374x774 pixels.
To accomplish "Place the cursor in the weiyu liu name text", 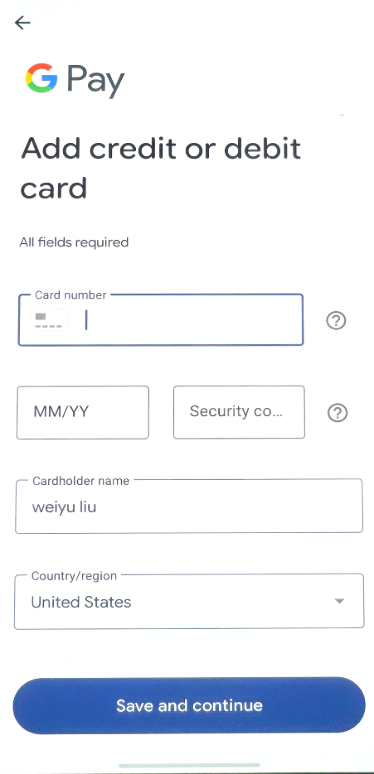I will [x=64, y=507].
